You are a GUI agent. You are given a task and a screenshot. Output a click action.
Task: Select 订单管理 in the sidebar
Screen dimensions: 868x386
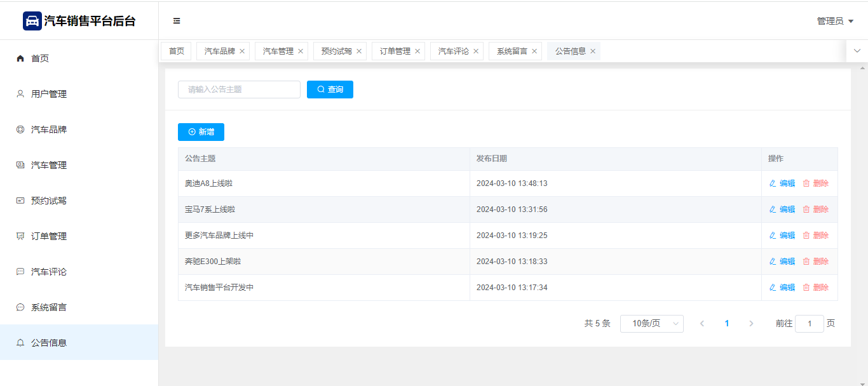pyautogui.click(x=49, y=236)
